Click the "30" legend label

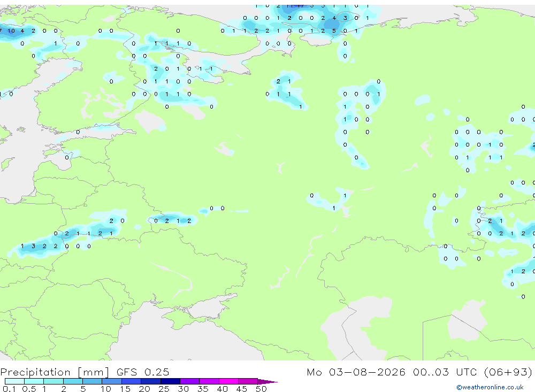coord(183,389)
